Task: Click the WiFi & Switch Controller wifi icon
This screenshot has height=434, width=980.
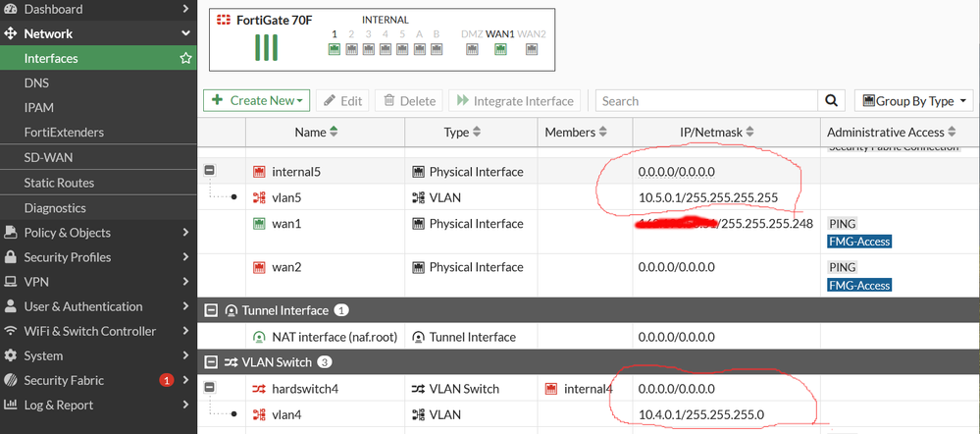Action: coord(10,331)
